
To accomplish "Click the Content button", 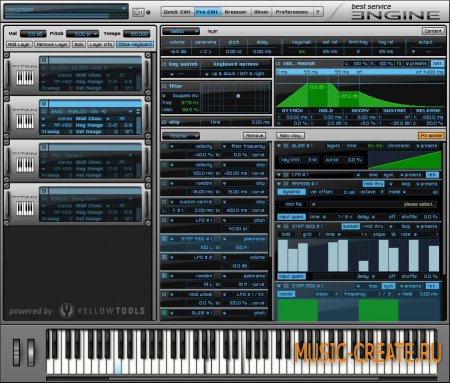I will click(433, 31).
